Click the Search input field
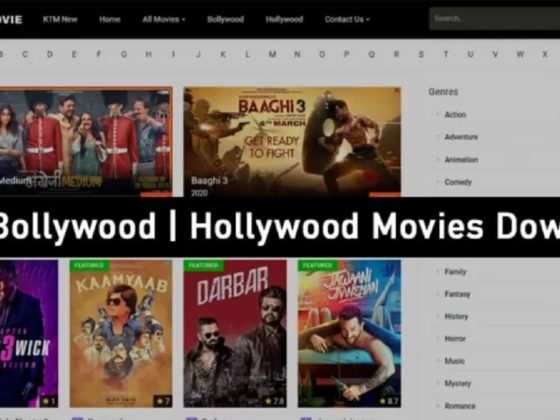This screenshot has width=560, height=420. tap(495, 19)
